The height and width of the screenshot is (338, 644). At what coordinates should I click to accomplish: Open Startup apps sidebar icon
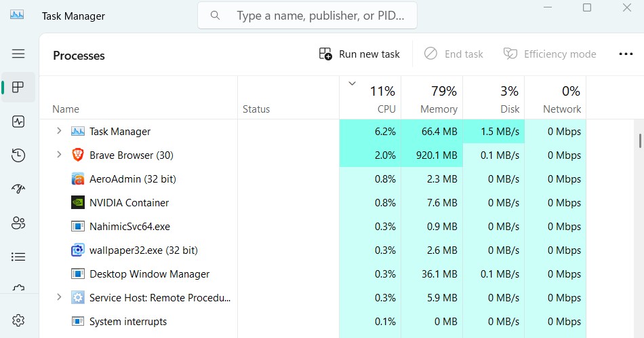(18, 189)
